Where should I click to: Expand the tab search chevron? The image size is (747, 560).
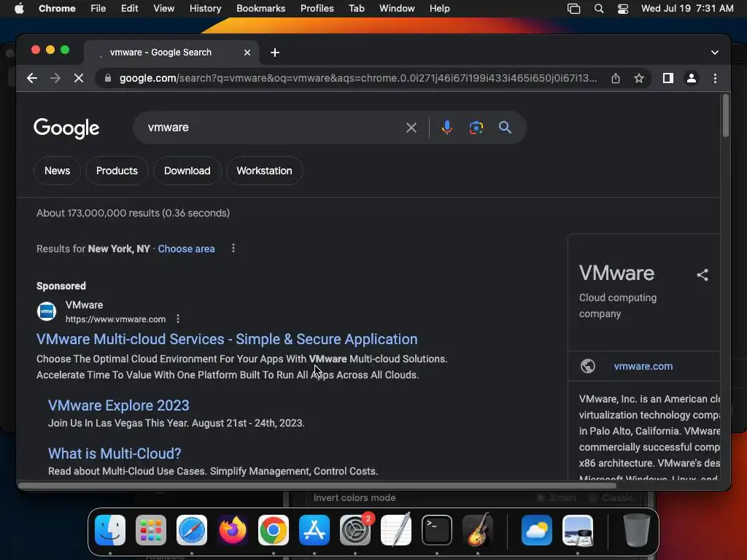click(x=715, y=52)
